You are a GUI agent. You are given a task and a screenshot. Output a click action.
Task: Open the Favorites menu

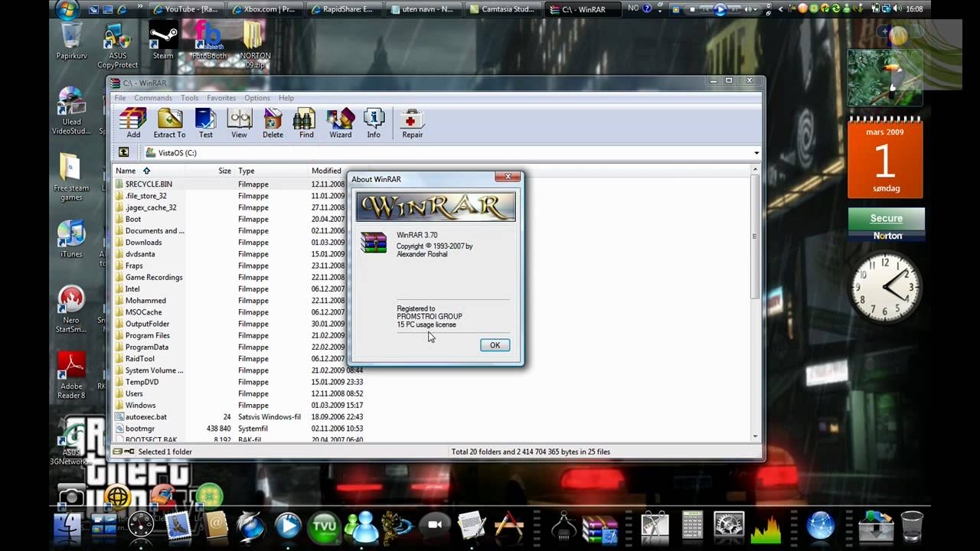coord(221,98)
